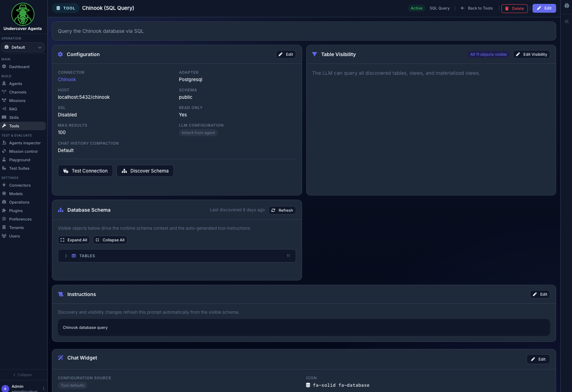Open Agents in the sidebar

[x=16, y=84]
